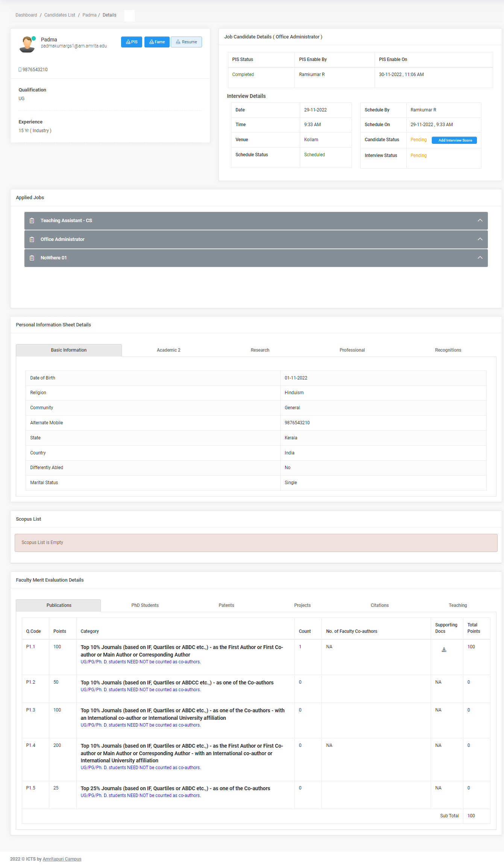Download the candidate Resume
The image size is (504, 867).
tap(186, 42)
